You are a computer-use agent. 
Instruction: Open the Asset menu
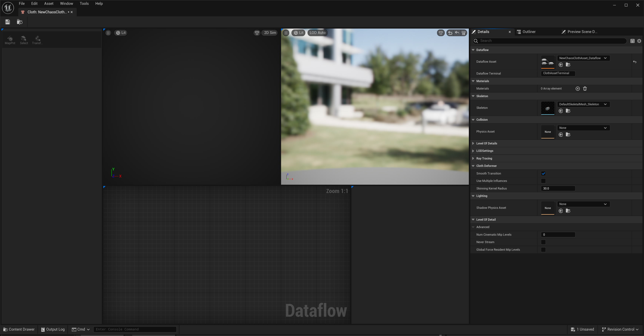coord(49,4)
